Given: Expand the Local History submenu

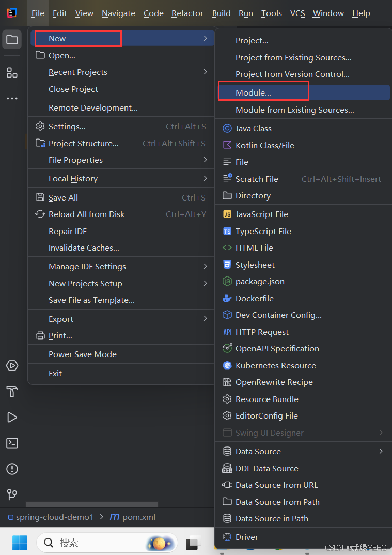Looking at the screenshot, I should [x=73, y=179].
